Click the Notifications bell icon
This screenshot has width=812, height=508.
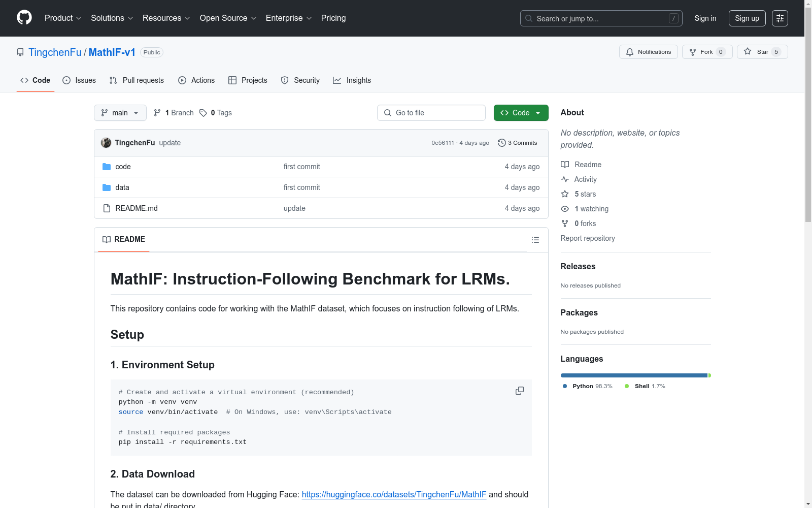point(630,52)
